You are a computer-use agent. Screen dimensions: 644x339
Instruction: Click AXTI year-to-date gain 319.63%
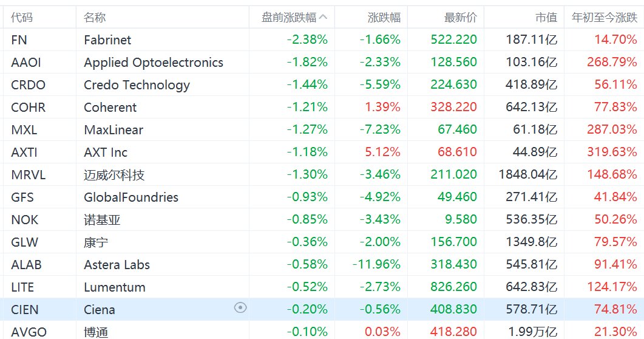(612, 152)
